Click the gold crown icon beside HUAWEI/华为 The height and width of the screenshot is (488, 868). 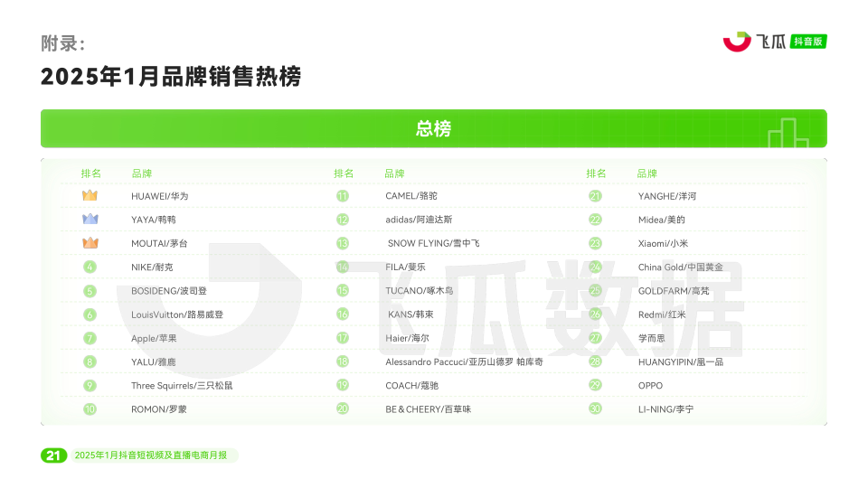point(90,195)
